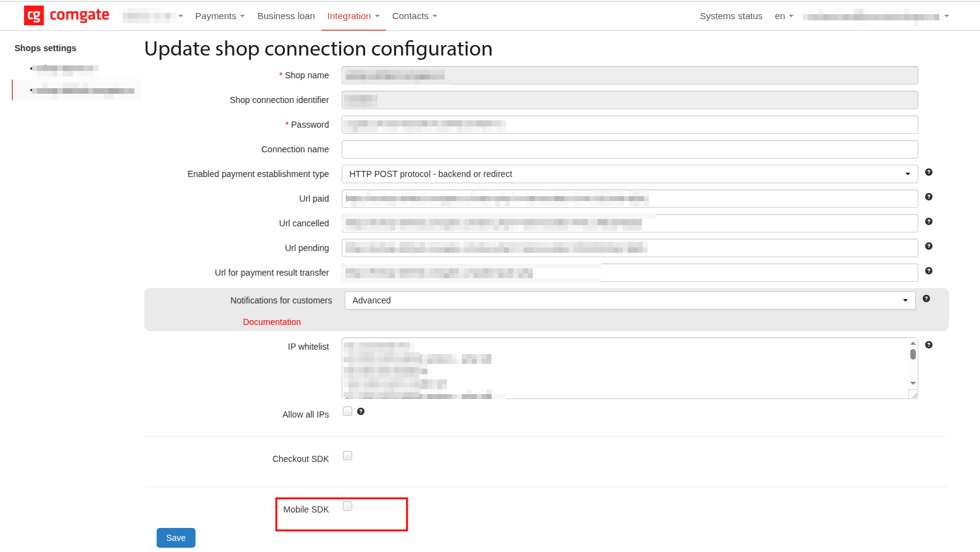980x552 pixels.
Task: Click help icon beside Enabled payment establishment type
Action: [928, 172]
